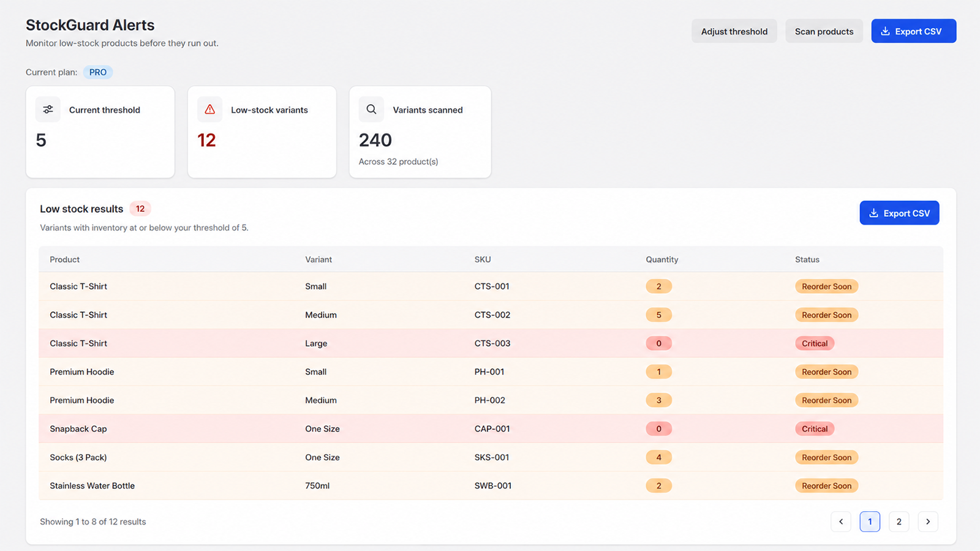Click the quantity 0 pill for CAP-001
Screen dimensions: 980x551
coord(659,429)
